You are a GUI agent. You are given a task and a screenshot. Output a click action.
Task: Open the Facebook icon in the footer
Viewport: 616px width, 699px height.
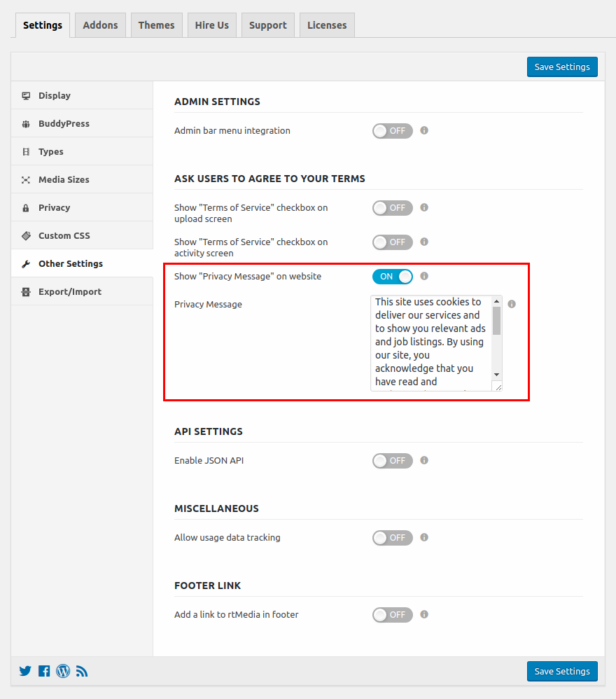[x=44, y=671]
